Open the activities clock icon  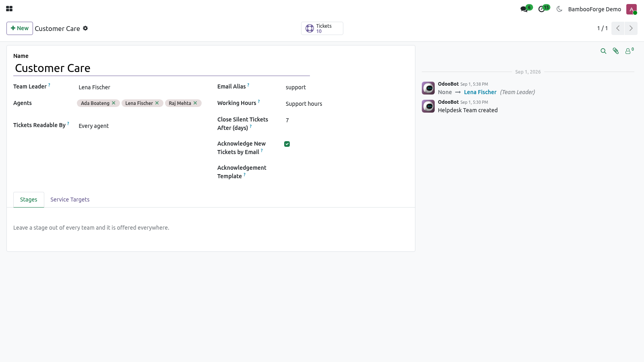(x=542, y=9)
